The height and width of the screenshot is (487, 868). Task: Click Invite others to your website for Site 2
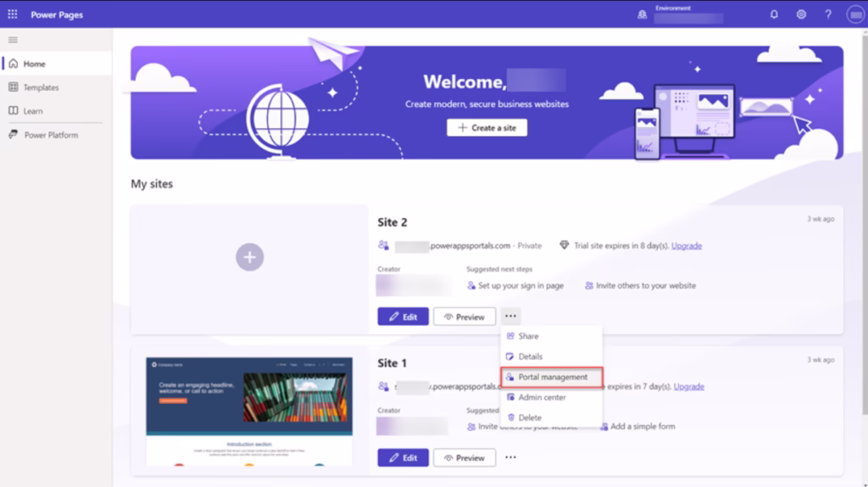point(641,285)
